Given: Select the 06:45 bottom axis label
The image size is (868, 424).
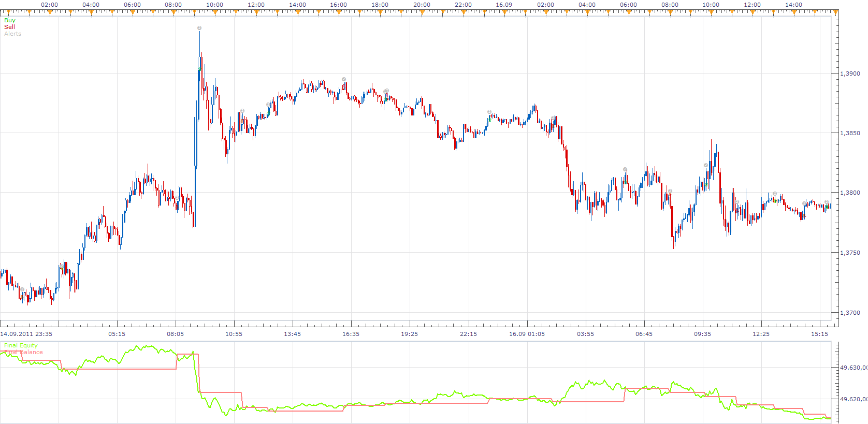Looking at the screenshot, I should tap(644, 334).
